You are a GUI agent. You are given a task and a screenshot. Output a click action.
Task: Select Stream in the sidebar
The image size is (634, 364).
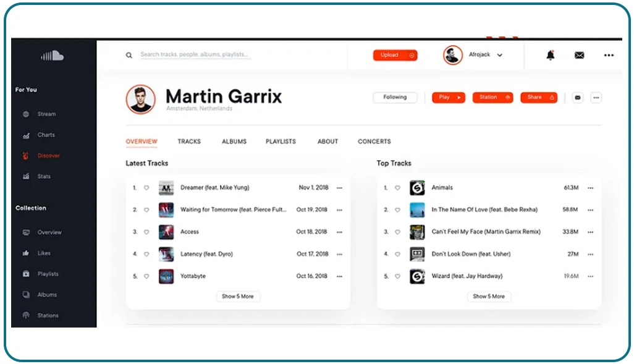pyautogui.click(x=46, y=114)
